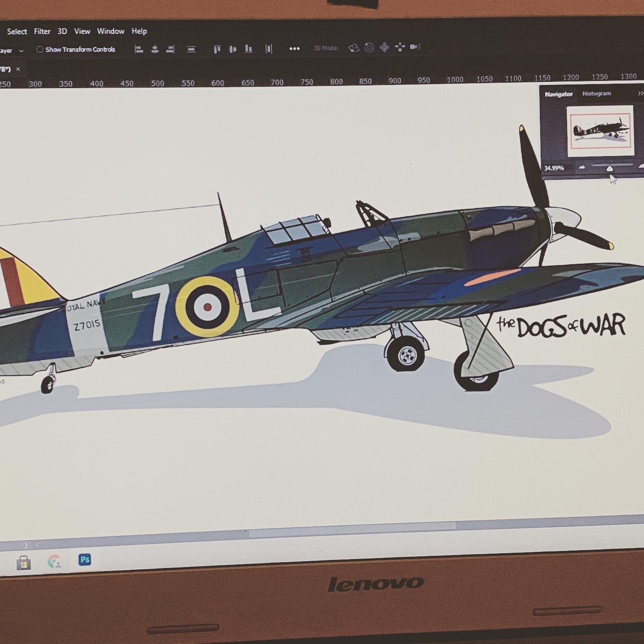Click Align top edges icon
Viewport: 644px width, 644px height.
217,49
